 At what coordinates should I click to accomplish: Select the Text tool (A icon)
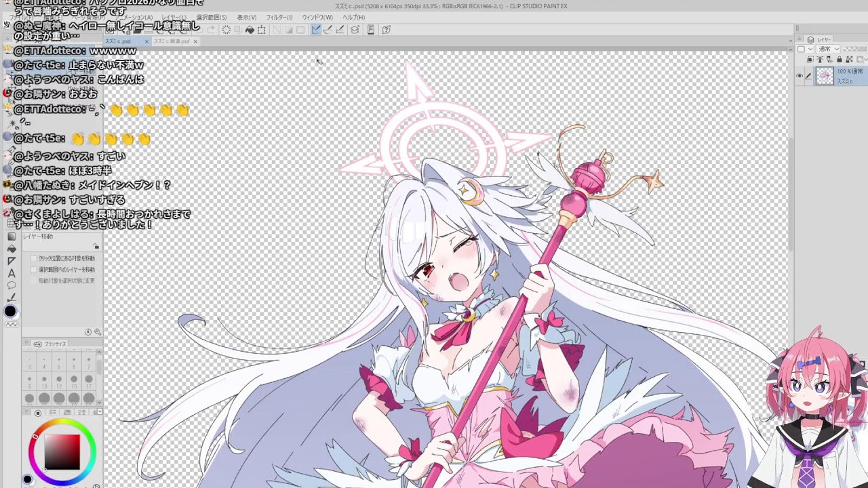click(12, 272)
